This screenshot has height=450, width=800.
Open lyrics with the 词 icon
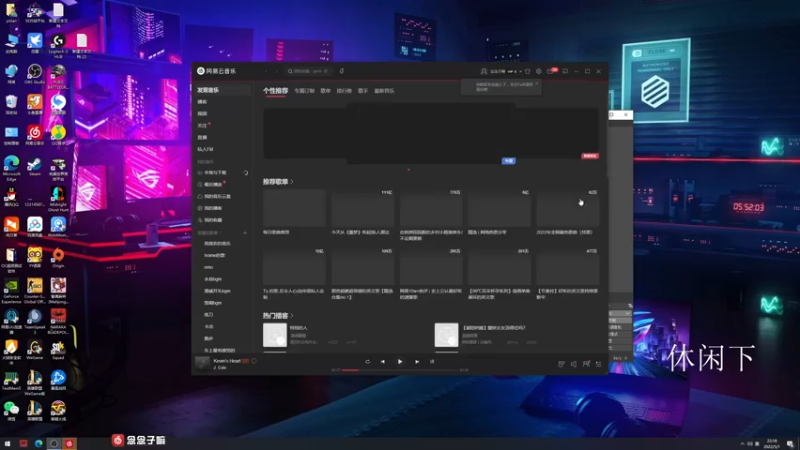coord(432,361)
